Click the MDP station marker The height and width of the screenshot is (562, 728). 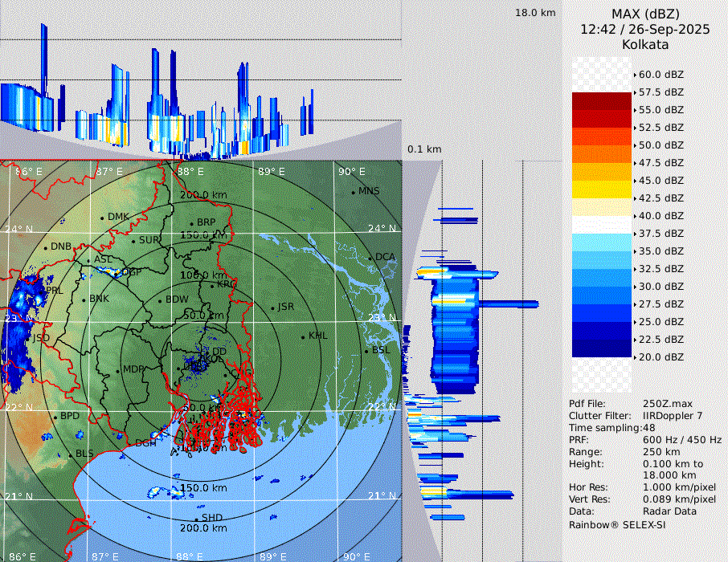pos(118,370)
